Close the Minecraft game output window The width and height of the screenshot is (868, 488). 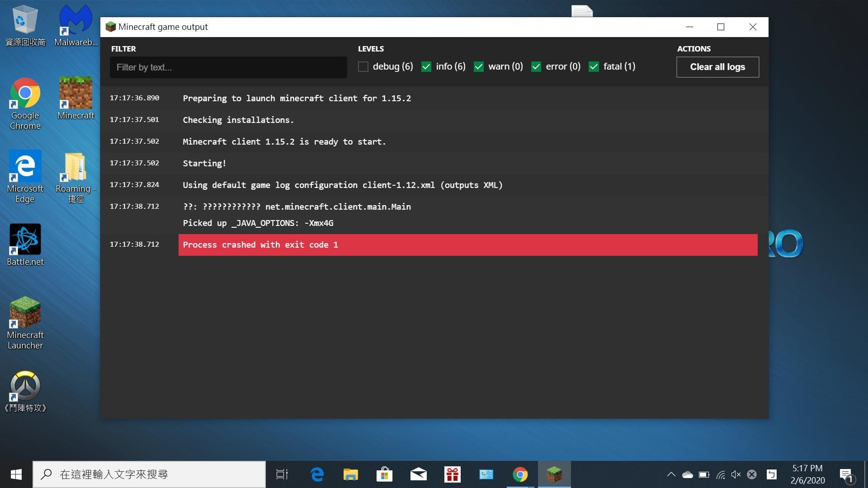tap(753, 27)
